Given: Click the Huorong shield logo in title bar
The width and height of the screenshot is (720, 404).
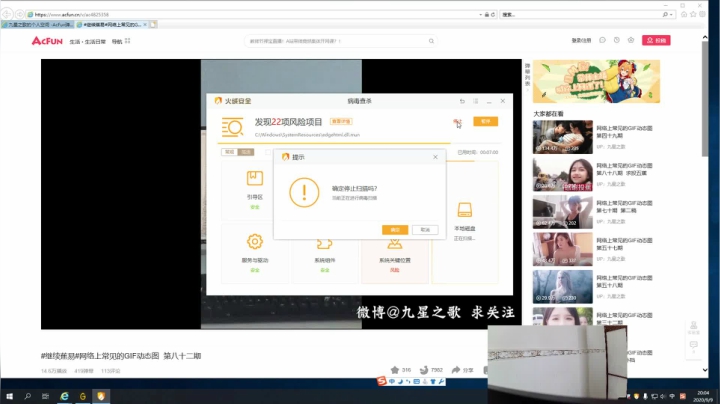Looking at the screenshot, I should (x=218, y=101).
